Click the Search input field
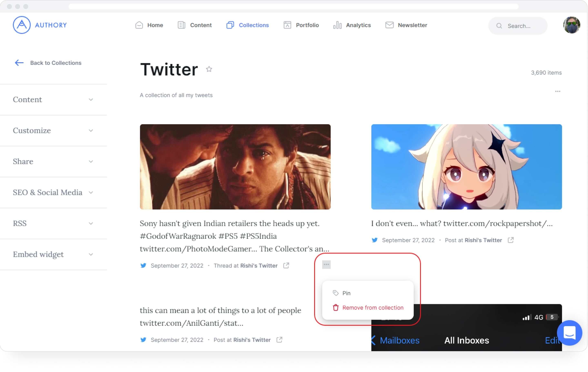 (518, 26)
